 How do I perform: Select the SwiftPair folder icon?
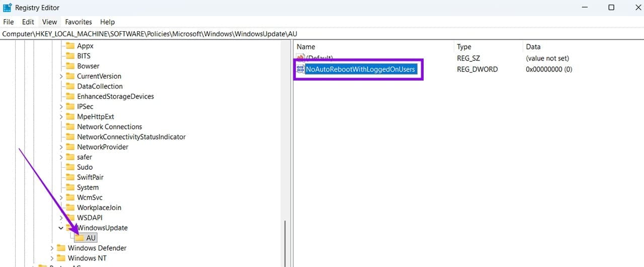pyautogui.click(x=70, y=177)
